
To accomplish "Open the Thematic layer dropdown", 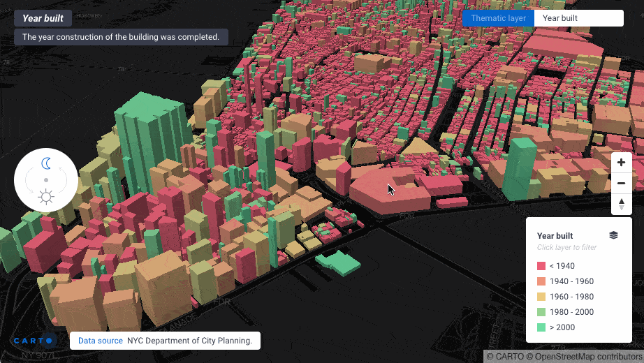I will tap(498, 18).
